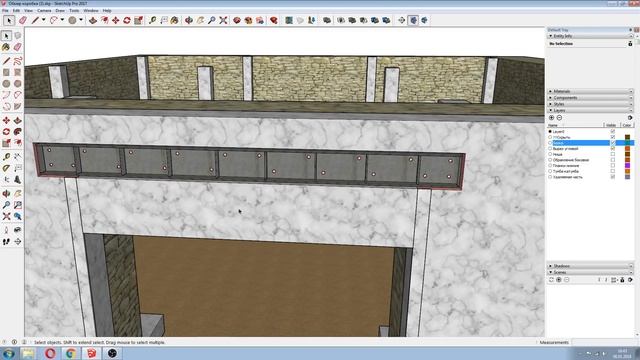
Task: Expand the Styles panel
Action: coord(551,104)
